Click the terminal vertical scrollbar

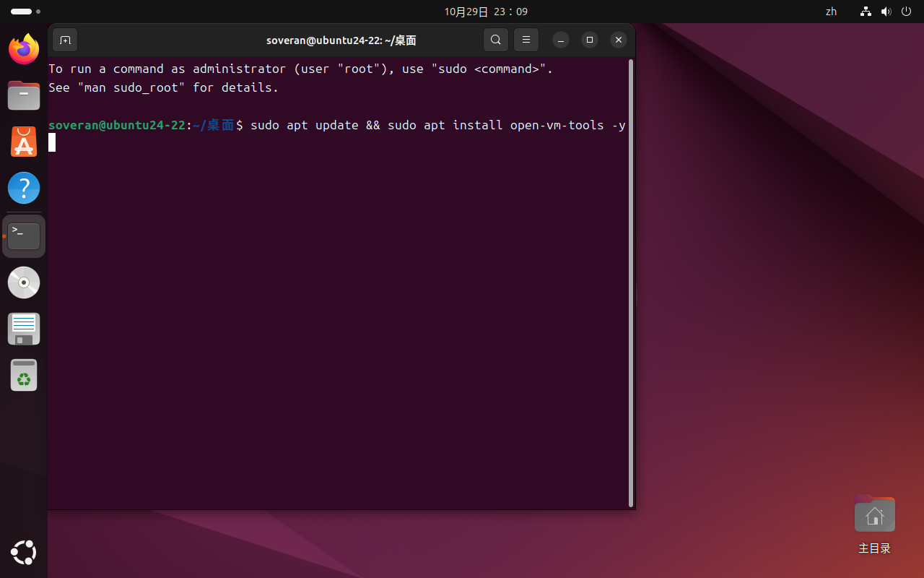[631, 282]
